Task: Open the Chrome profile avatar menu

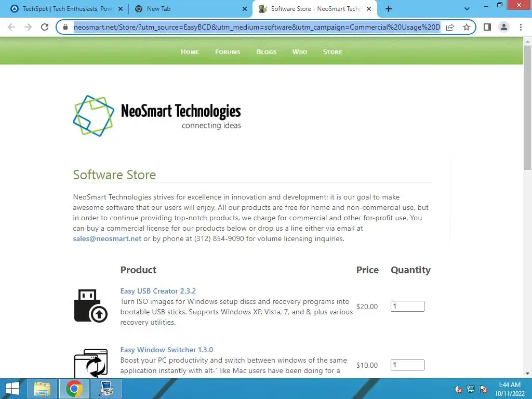Action: 504,27
